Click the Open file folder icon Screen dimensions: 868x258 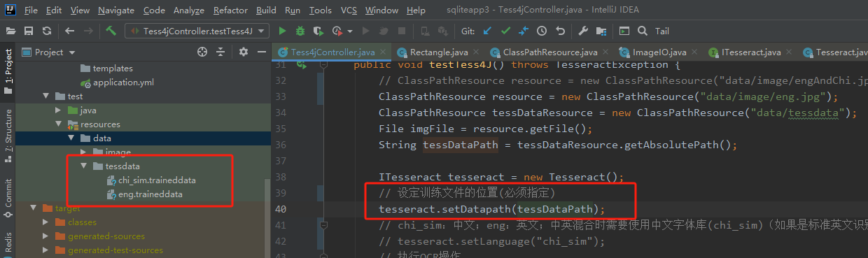click(10, 31)
